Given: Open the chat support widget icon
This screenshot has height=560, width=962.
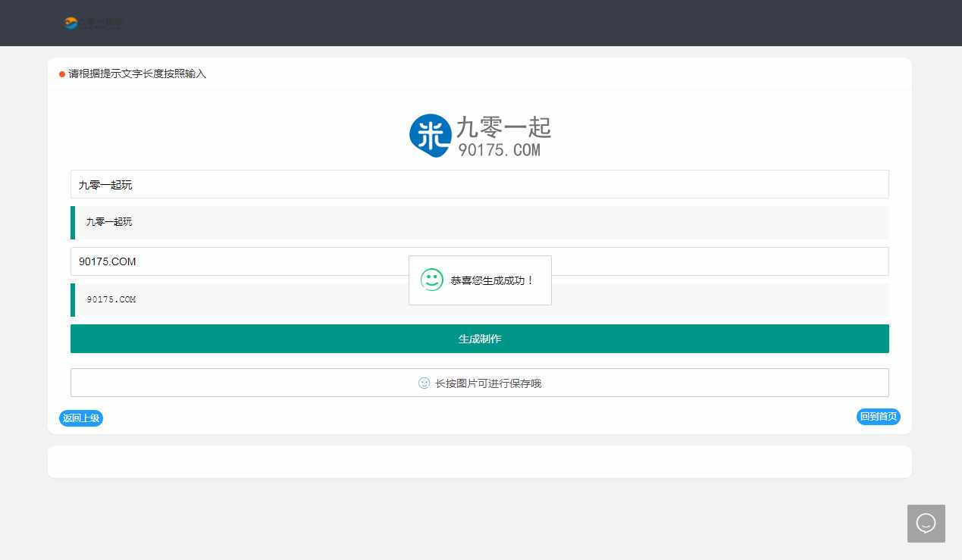Looking at the screenshot, I should coord(926,524).
